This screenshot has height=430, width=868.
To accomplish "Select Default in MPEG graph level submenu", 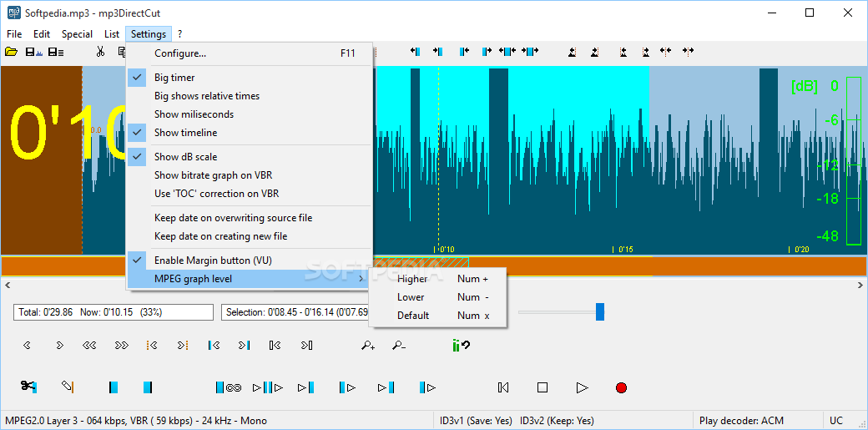I will [x=437, y=316].
